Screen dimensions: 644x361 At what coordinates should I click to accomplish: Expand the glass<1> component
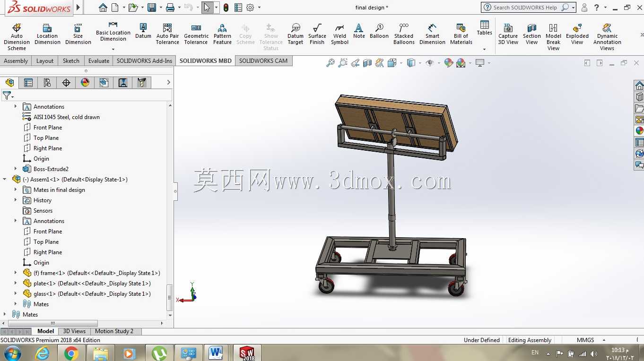[x=16, y=293]
